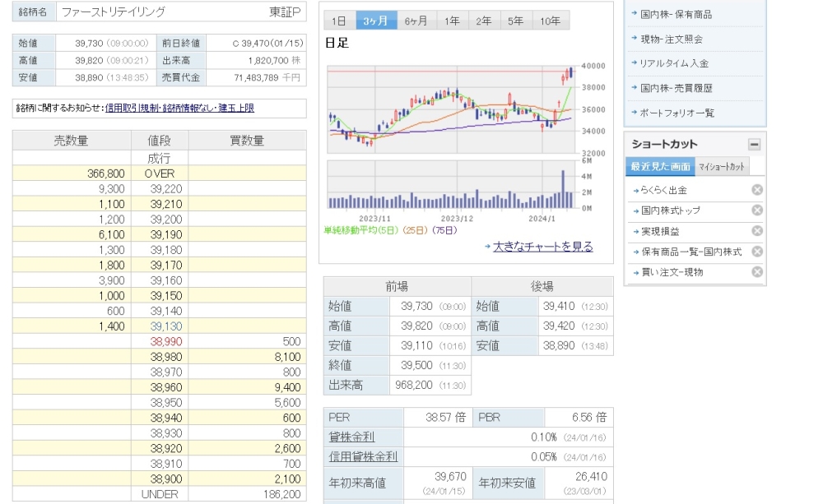
Task: Open the マイショートカット tab
Action: tap(722, 167)
